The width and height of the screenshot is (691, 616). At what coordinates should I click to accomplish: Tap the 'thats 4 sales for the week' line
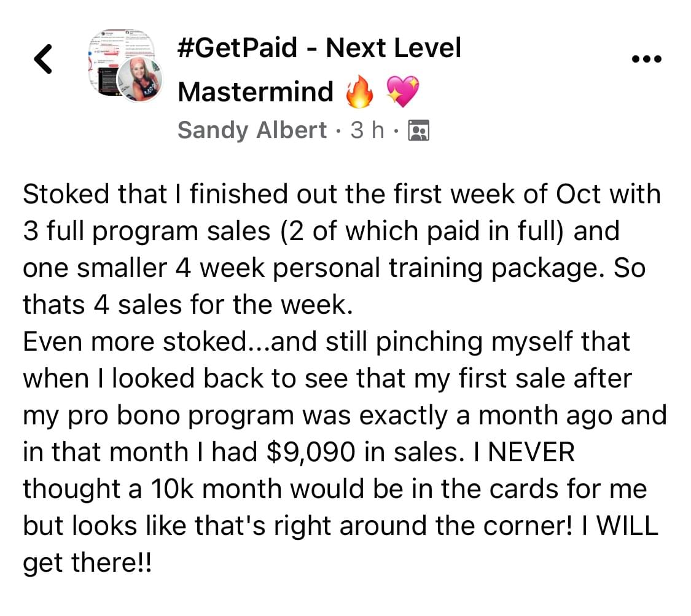pyautogui.click(x=188, y=305)
